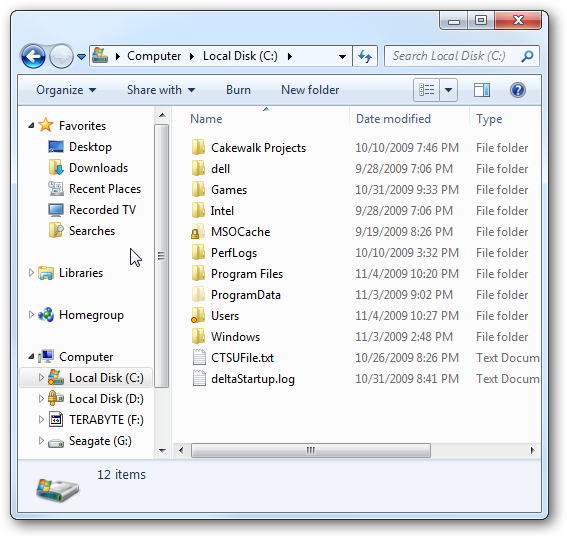
Task: Open more view options dropdown arrow
Action: tap(448, 90)
